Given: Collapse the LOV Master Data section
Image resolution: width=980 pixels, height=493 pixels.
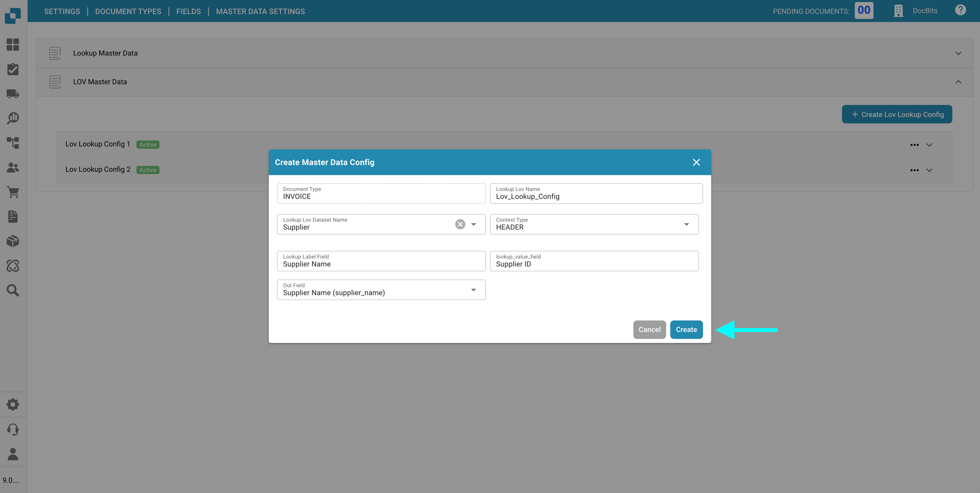Looking at the screenshot, I should [958, 82].
